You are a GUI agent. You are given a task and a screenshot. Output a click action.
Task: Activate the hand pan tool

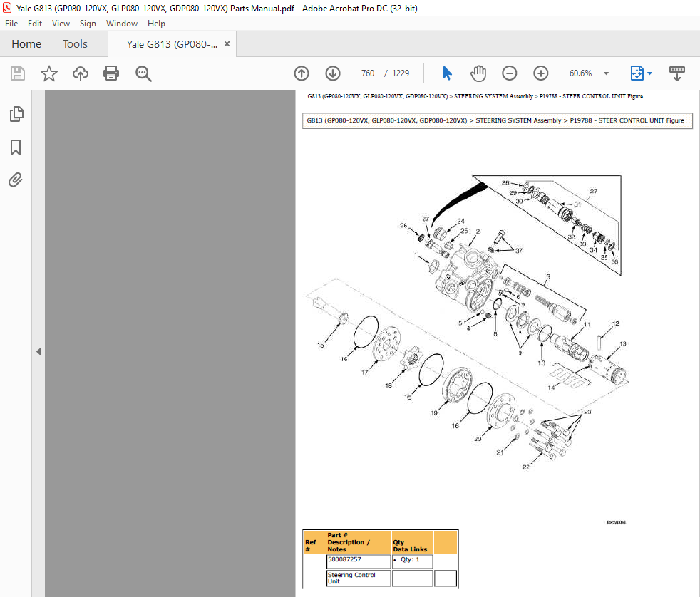[x=478, y=73]
